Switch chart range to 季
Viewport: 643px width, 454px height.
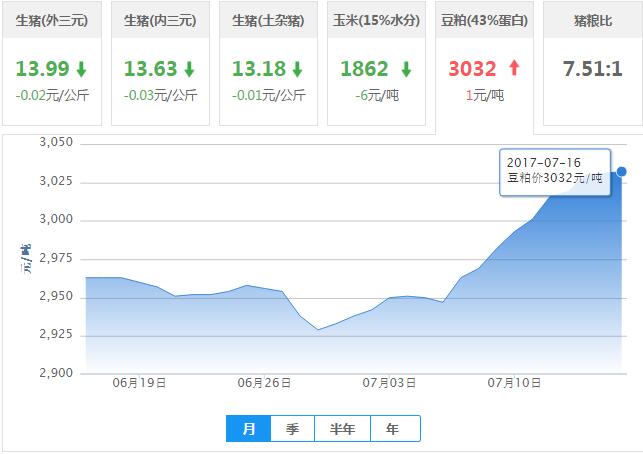tap(292, 429)
